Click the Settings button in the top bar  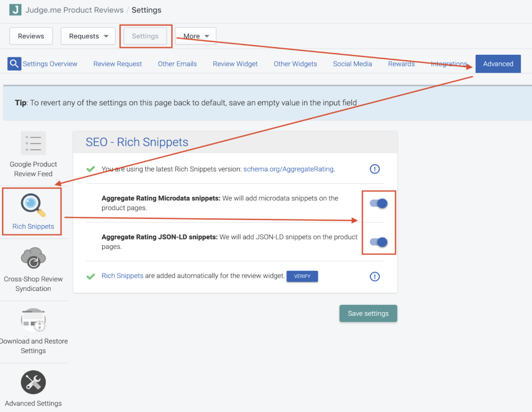[x=145, y=36]
